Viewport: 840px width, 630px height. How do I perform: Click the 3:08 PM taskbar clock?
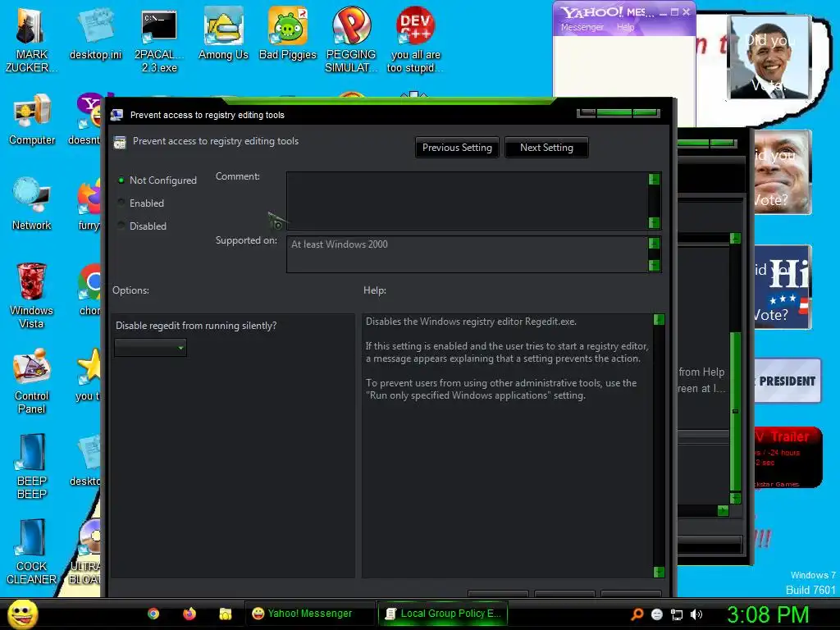point(767,614)
